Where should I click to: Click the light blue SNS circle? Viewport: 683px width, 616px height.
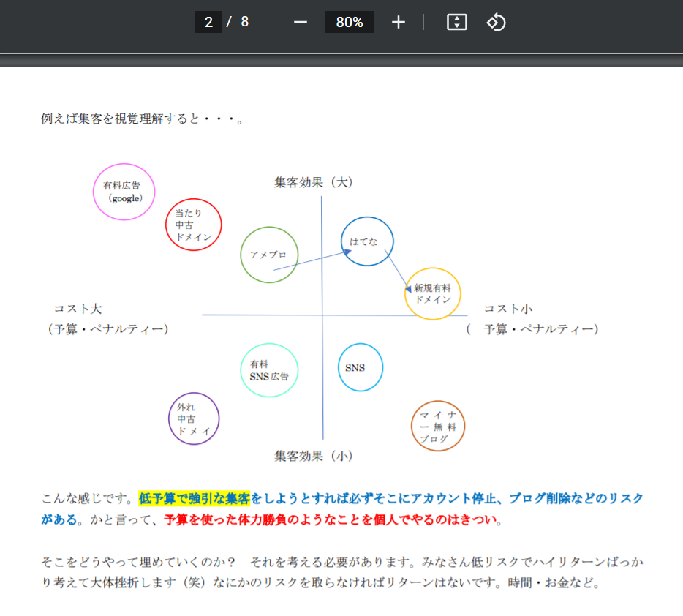pos(361,368)
